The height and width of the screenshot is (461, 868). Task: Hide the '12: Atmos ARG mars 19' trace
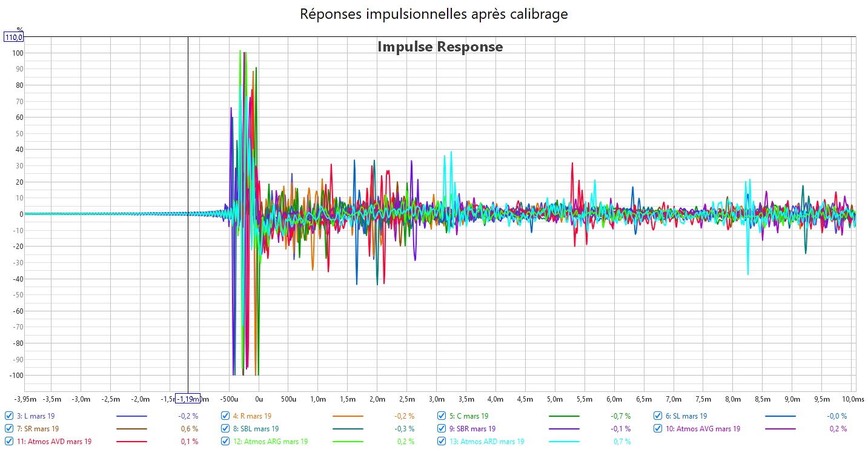click(x=226, y=442)
